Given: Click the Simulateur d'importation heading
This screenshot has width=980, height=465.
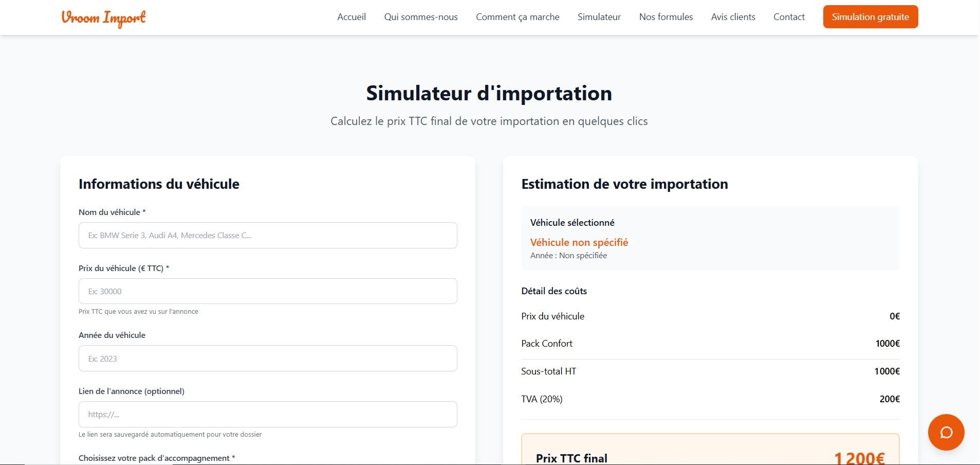Looking at the screenshot, I should [x=489, y=94].
